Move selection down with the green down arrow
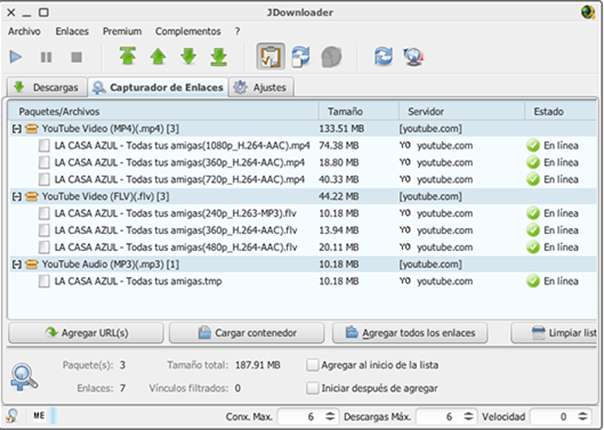 click(188, 57)
